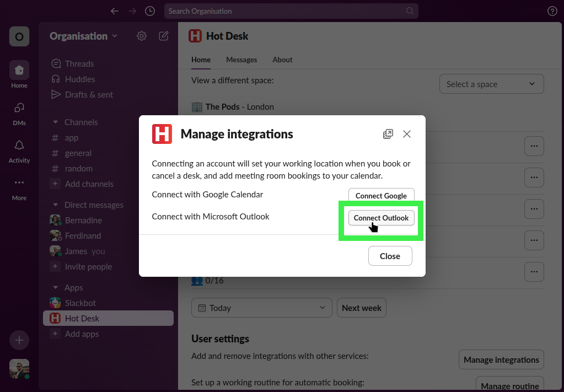Click Invite people in sidebar
564x392 pixels.
[x=82, y=267]
